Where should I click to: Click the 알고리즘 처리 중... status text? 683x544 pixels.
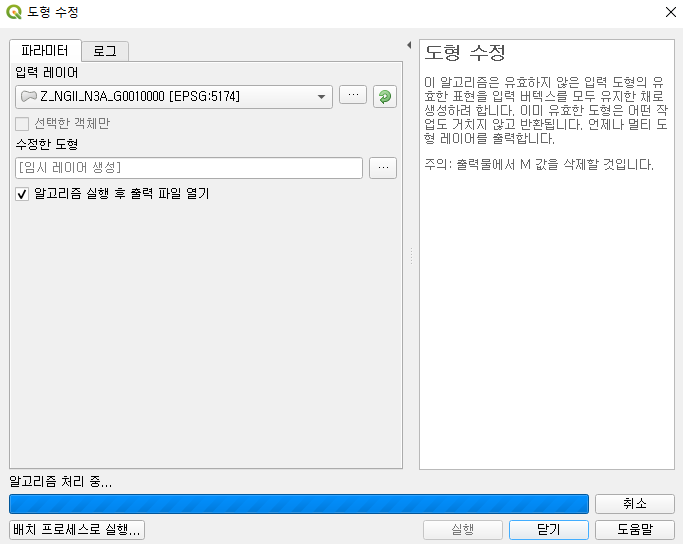(61, 481)
